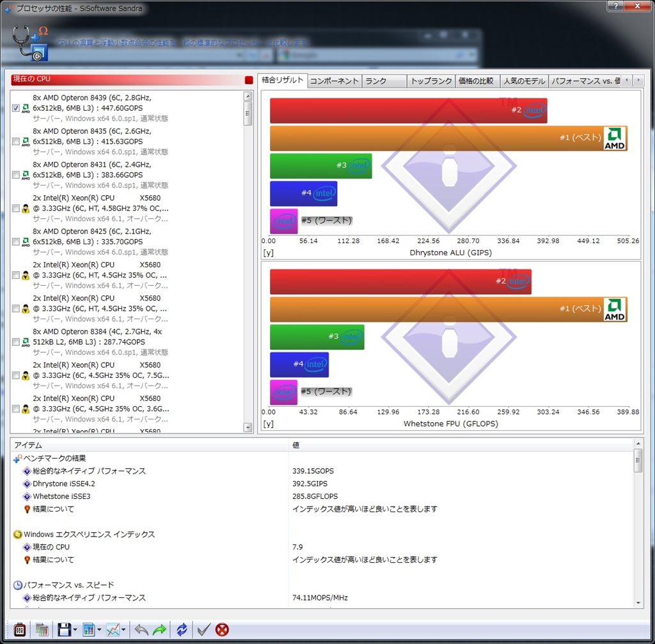Click the アイテム column header

click(149, 445)
